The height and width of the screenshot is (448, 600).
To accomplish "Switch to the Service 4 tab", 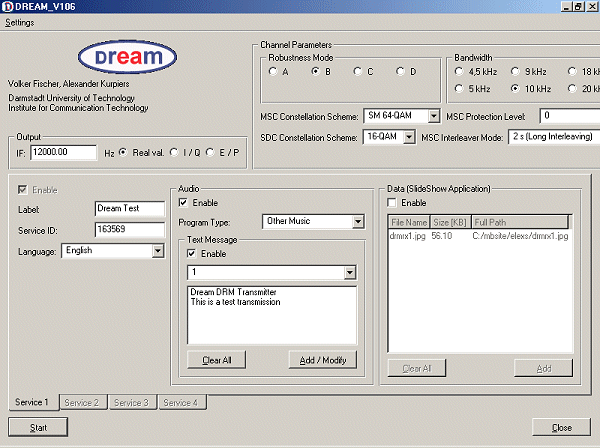I will click(180, 402).
